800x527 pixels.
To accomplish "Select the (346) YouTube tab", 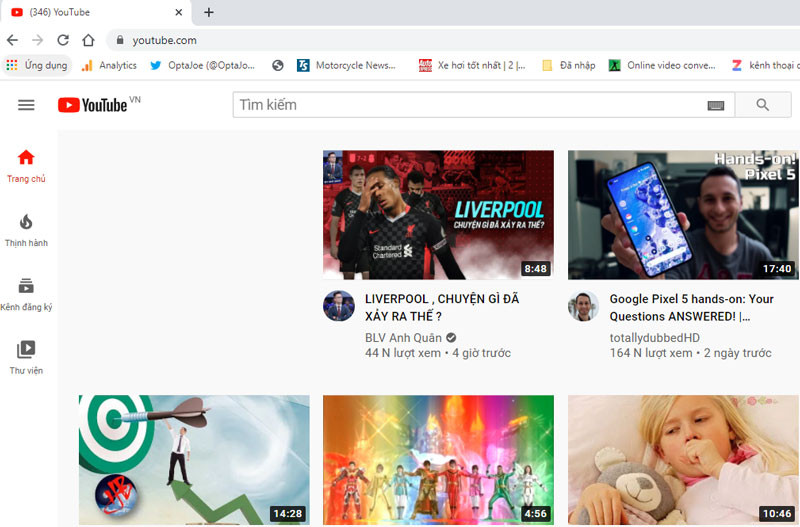I will pos(95,12).
